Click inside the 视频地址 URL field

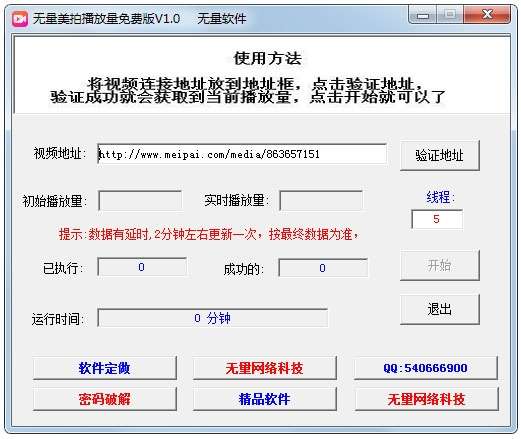[x=242, y=154]
